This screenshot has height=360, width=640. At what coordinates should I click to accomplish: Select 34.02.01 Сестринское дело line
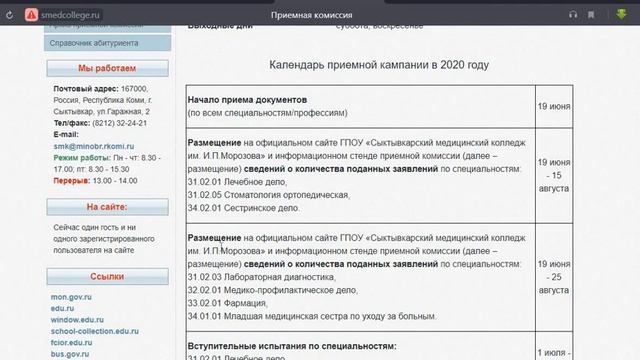tap(244, 208)
